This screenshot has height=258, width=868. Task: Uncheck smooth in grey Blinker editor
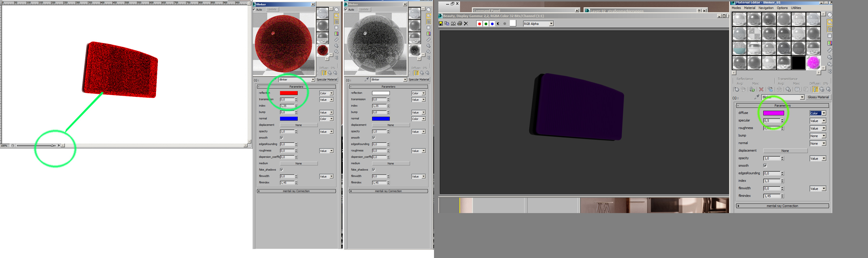373,138
